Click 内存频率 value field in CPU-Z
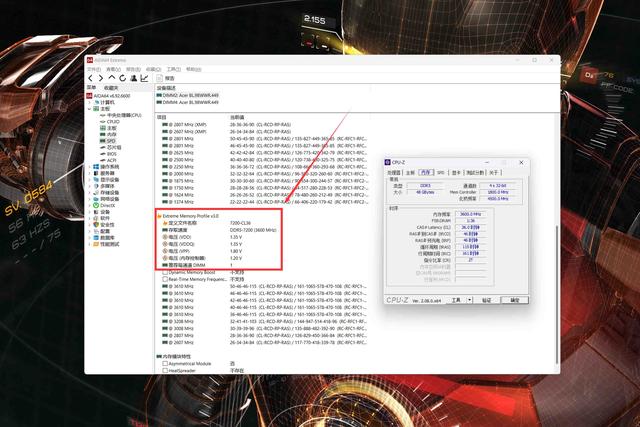This screenshot has height=427, width=640. tap(470, 214)
